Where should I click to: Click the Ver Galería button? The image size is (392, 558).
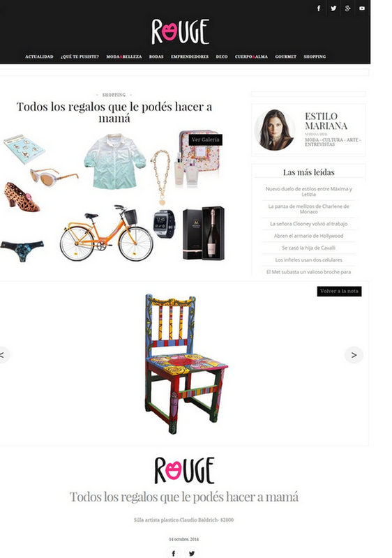pos(205,140)
